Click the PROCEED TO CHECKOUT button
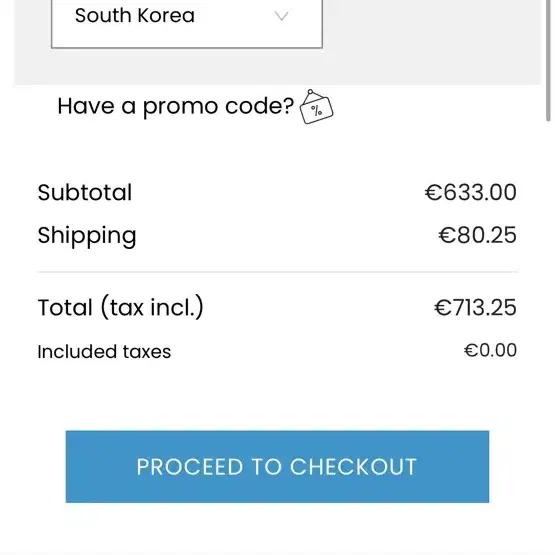The width and height of the screenshot is (555, 555). click(x=278, y=467)
